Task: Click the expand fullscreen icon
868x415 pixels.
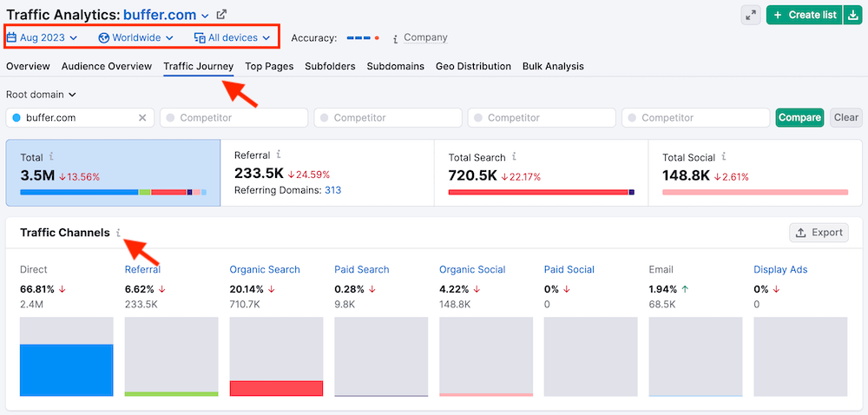Action: tap(751, 15)
